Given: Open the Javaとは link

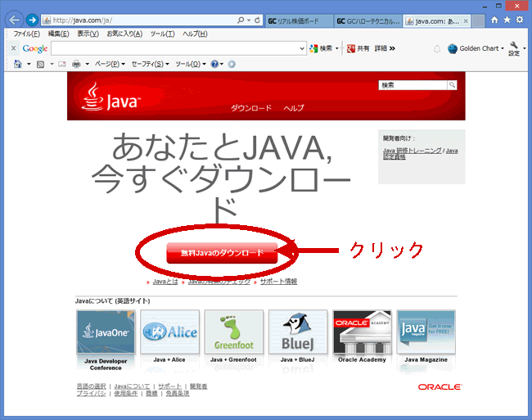Looking at the screenshot, I should click(x=165, y=282).
